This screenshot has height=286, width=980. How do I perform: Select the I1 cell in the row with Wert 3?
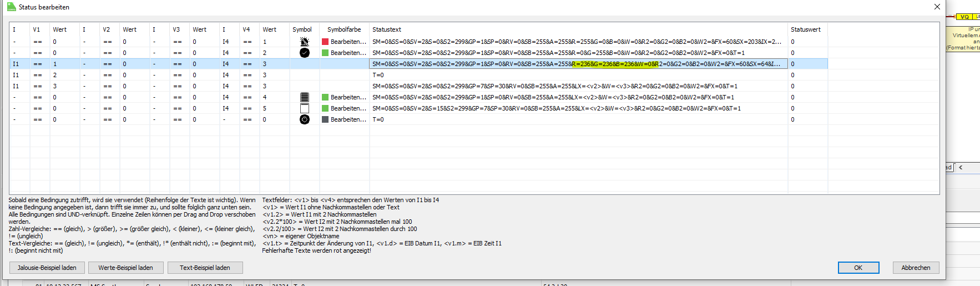[19, 86]
